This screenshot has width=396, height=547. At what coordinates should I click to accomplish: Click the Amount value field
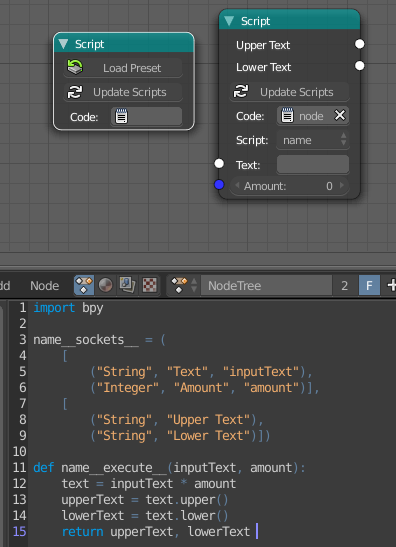[x=290, y=186]
